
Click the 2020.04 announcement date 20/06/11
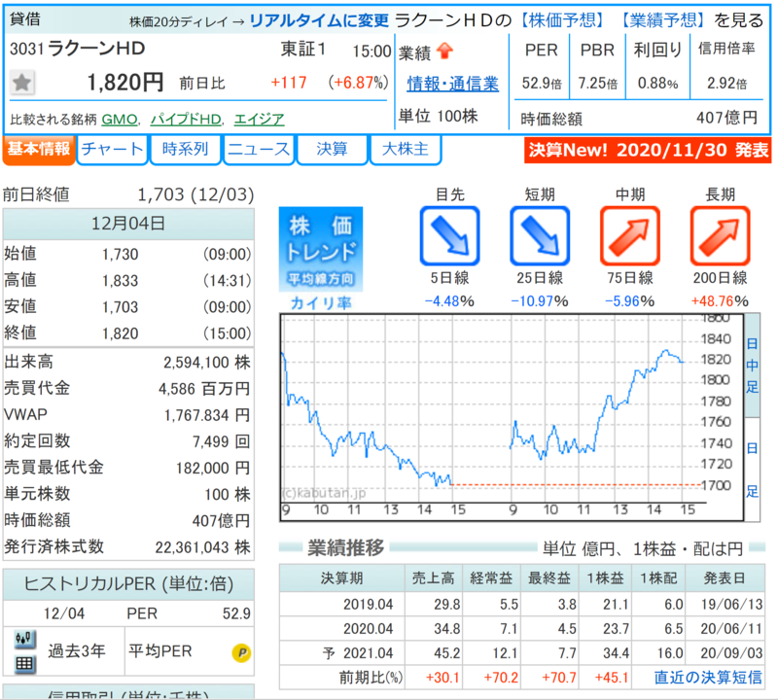click(731, 629)
